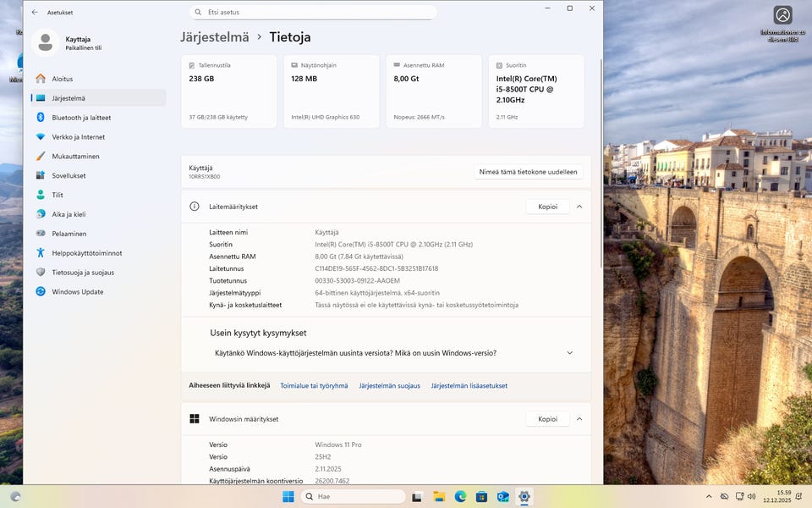Click the Järjestelmä breadcrumb link
The width and height of the screenshot is (812, 508).
(x=214, y=37)
